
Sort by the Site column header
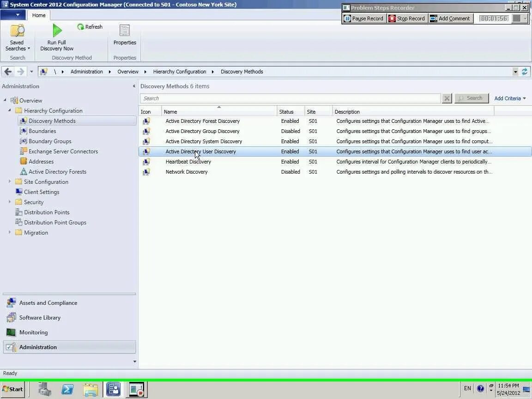tap(318, 111)
